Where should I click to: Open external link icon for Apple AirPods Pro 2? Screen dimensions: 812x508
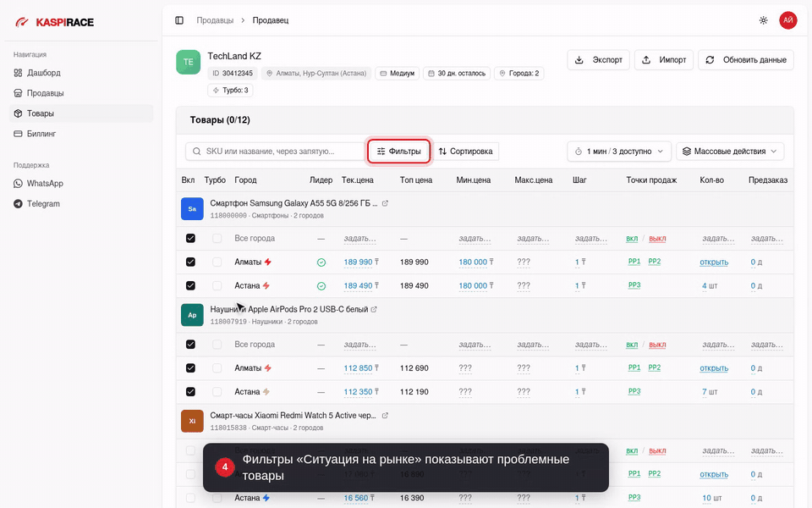(374, 309)
